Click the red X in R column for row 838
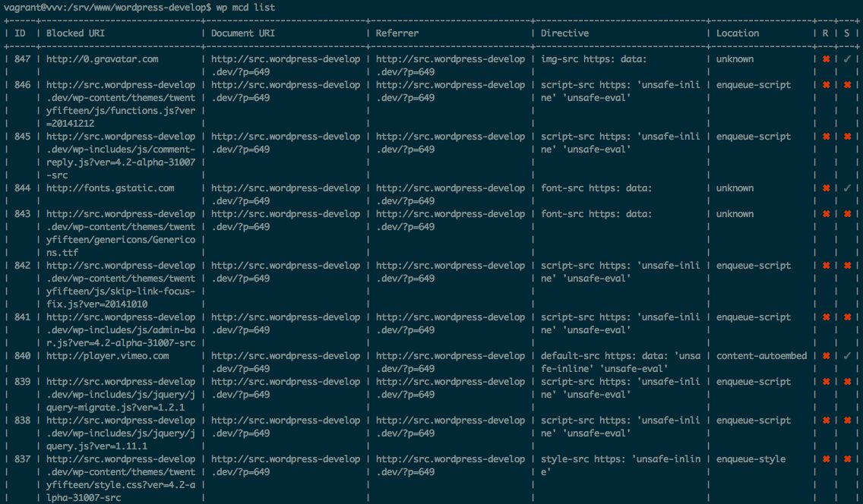The image size is (863, 504). 826,421
